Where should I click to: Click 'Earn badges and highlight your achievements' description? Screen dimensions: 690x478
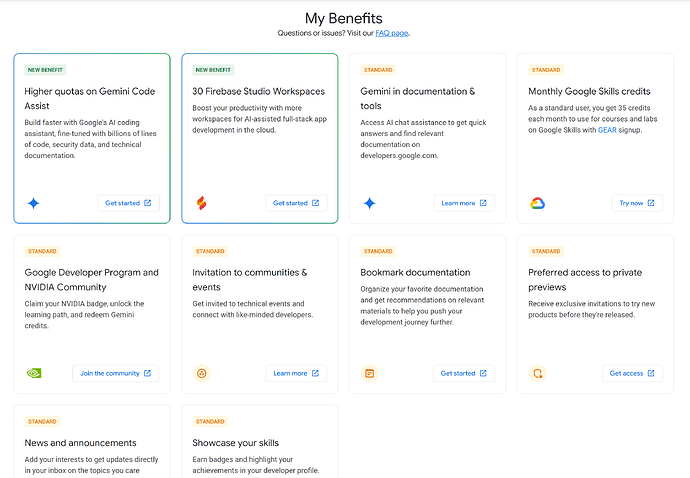point(256,465)
